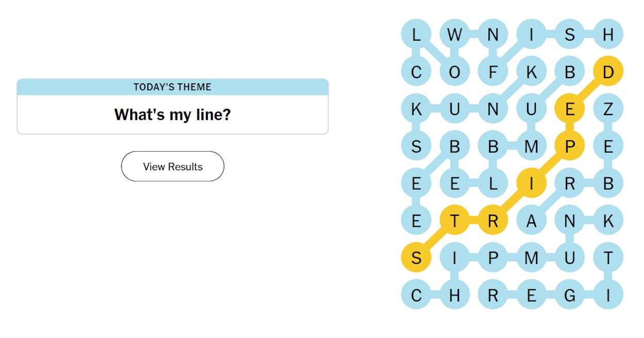644x338 pixels.
Task: Tap the blue letter P tile
Action: tap(493, 258)
